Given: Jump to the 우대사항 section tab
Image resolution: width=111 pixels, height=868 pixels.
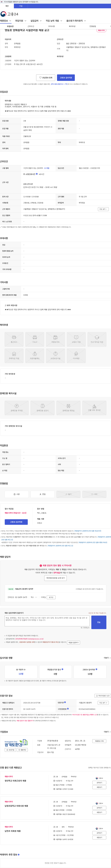Looking at the screenshot, I should tap(51, 26).
